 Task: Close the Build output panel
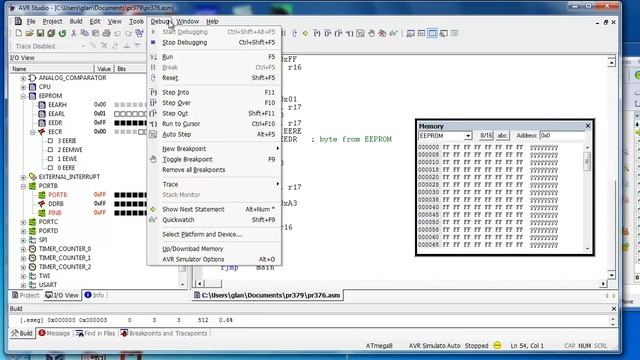coord(613,309)
